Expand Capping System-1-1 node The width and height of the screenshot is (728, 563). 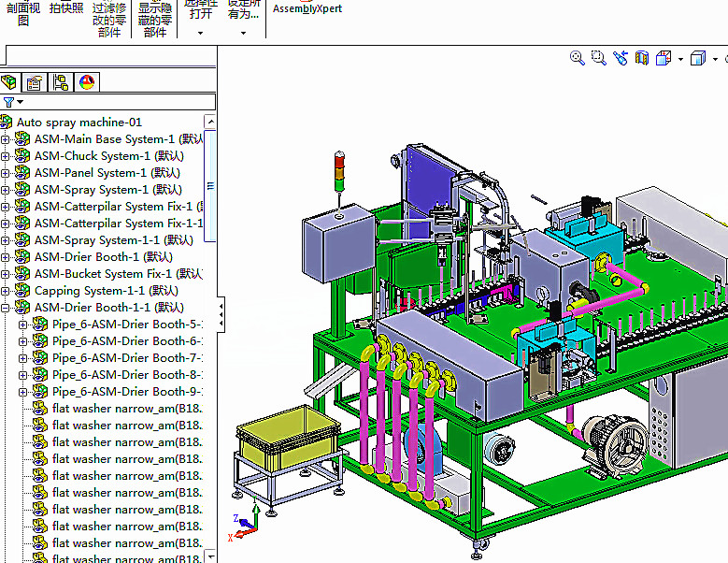click(x=5, y=291)
